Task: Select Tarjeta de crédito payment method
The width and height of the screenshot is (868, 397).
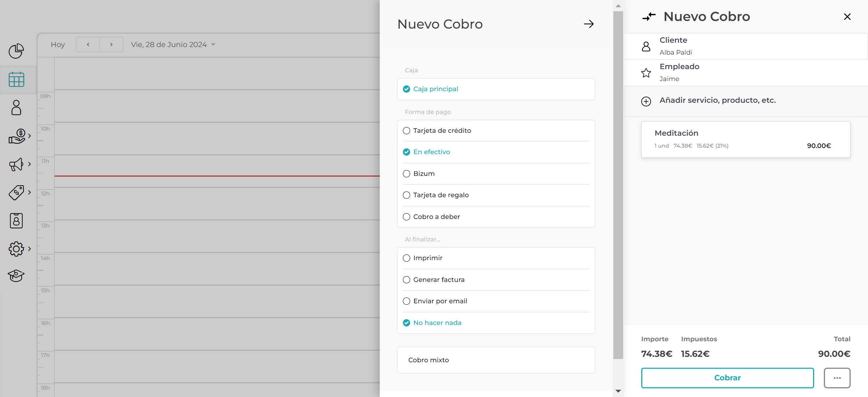Action: coord(496,131)
